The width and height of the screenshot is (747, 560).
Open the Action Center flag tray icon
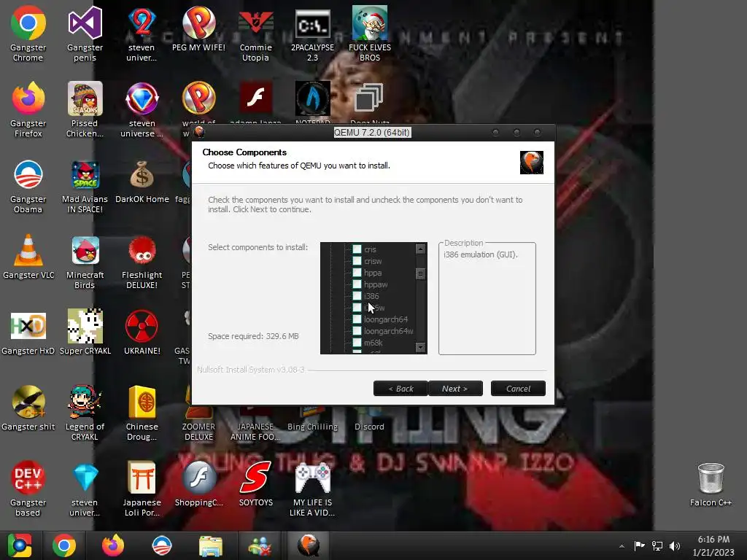click(639, 545)
